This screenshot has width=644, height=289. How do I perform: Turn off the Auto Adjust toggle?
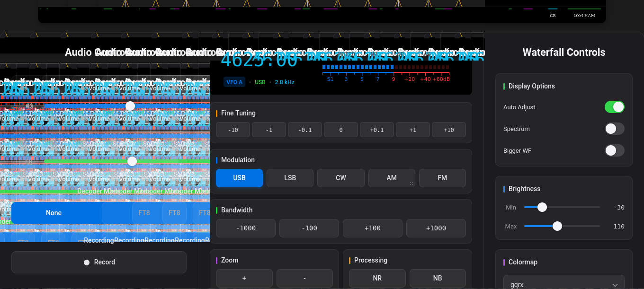click(x=614, y=107)
